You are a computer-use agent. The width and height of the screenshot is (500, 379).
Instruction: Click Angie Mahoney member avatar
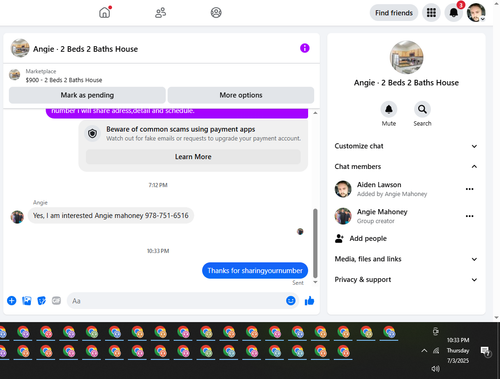(x=343, y=216)
